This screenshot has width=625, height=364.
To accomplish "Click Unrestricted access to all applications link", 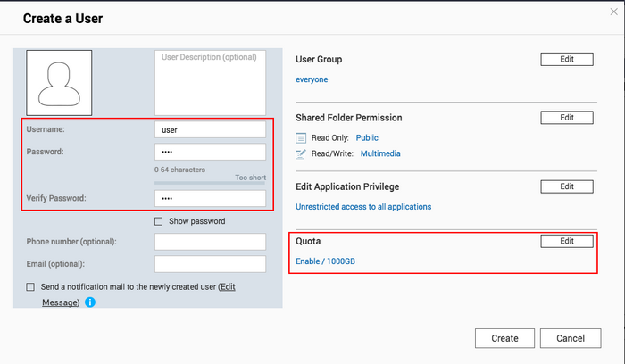I will pos(363,207).
